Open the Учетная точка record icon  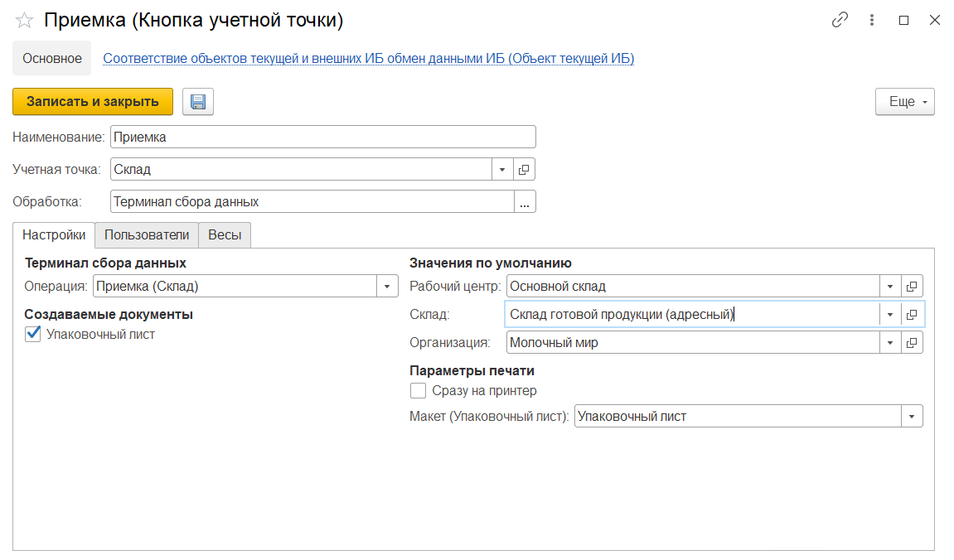[524, 170]
